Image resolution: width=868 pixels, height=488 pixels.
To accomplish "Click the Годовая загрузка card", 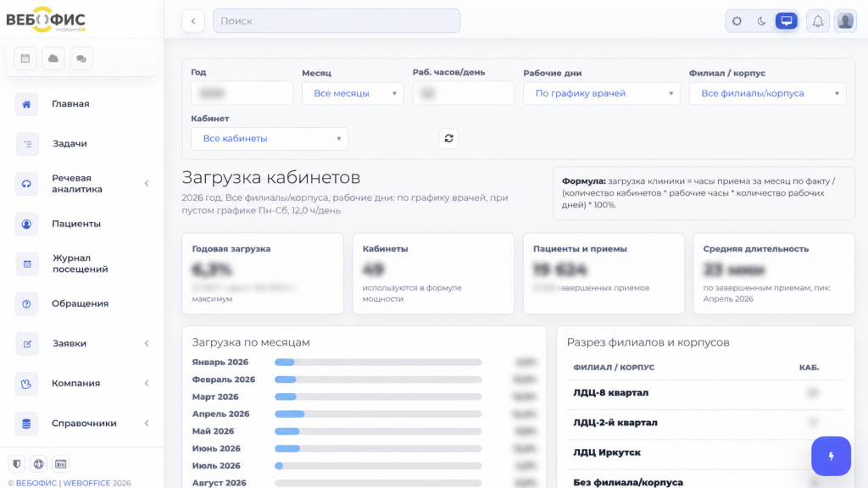I will click(263, 274).
